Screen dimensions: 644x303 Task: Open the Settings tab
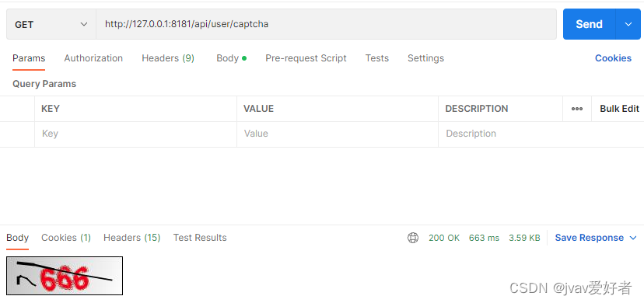pyautogui.click(x=425, y=58)
